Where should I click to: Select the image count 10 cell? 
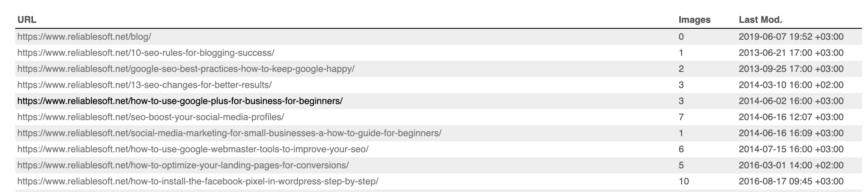coord(683,181)
